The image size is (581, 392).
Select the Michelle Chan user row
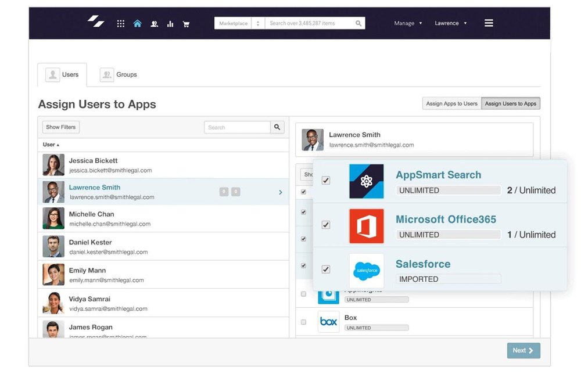point(163,218)
